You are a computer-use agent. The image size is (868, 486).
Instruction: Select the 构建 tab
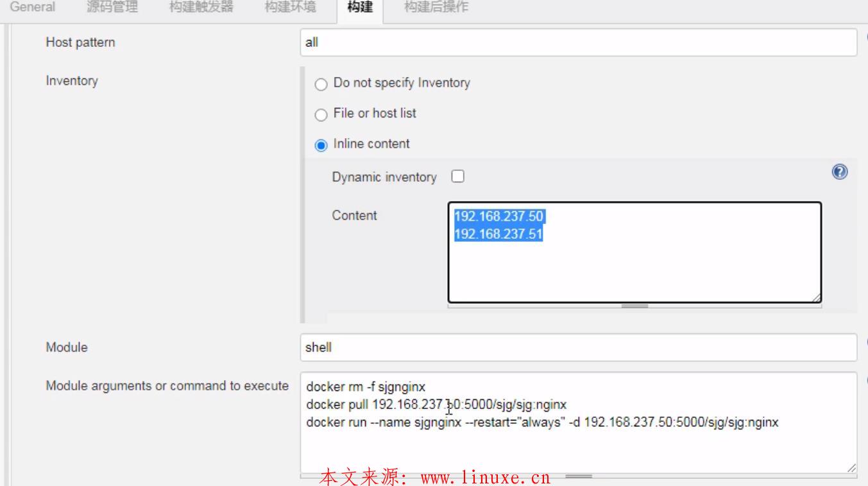tap(360, 8)
